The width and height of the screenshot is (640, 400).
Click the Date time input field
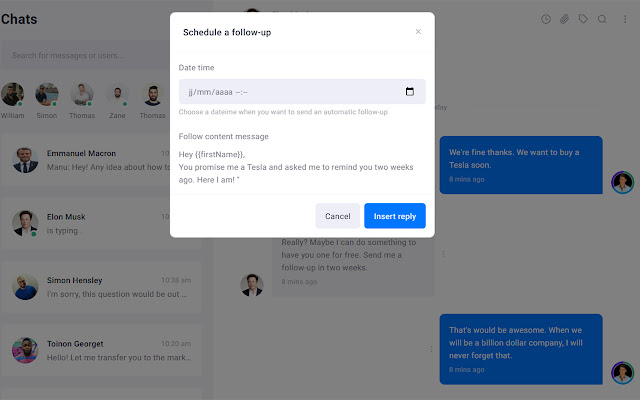(x=290, y=92)
